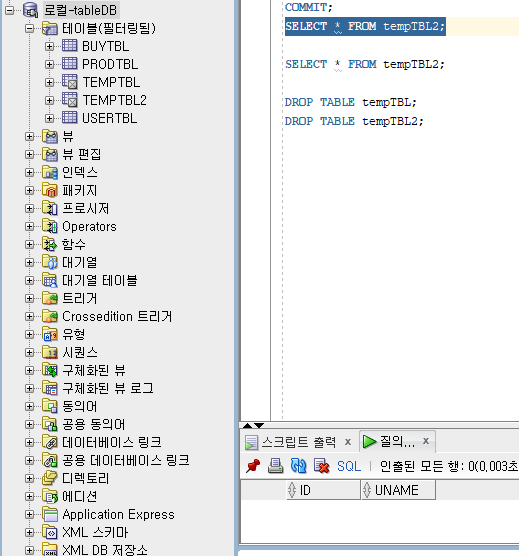Expand the TEMPTBL table node
The image size is (519, 556).
[50, 82]
